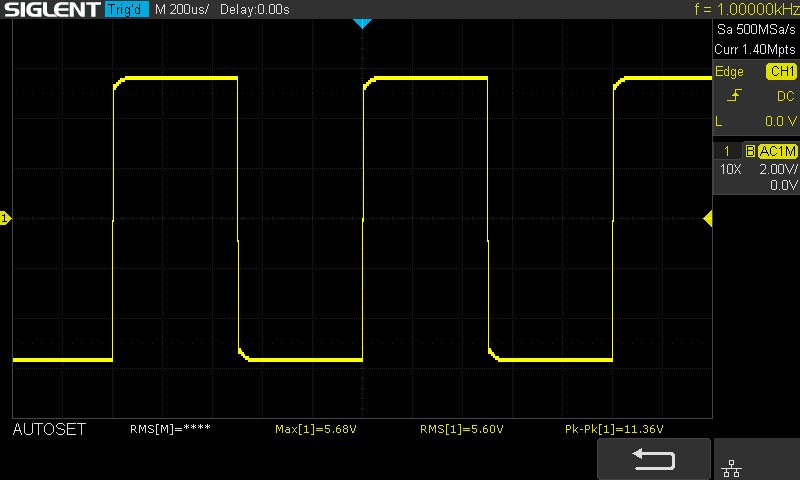Click the B bandwidth limit badge
Viewport: 800px width, 480px height.
(x=750, y=151)
